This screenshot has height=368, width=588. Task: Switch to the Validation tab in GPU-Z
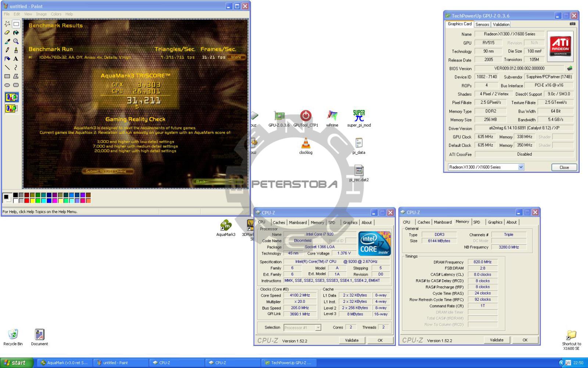501,24
